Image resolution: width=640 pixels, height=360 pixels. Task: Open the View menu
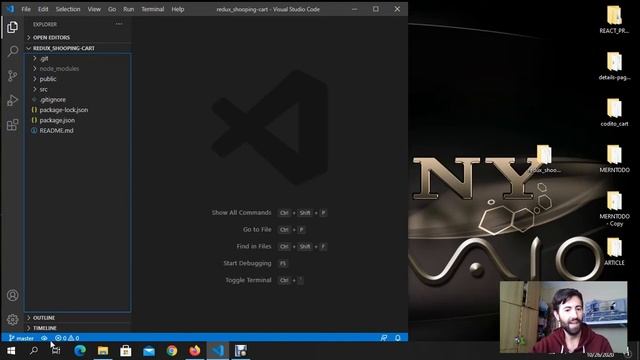[x=94, y=9]
